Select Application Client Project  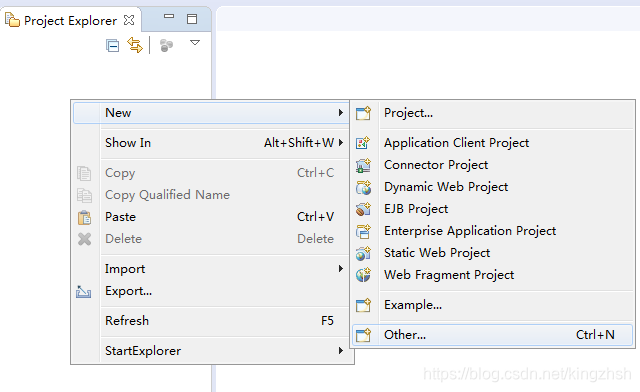493,143
